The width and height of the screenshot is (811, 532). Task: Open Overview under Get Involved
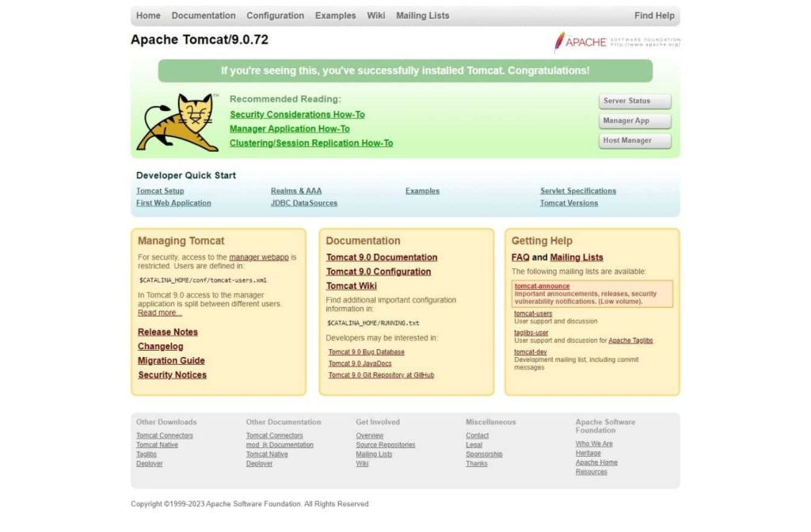point(370,436)
